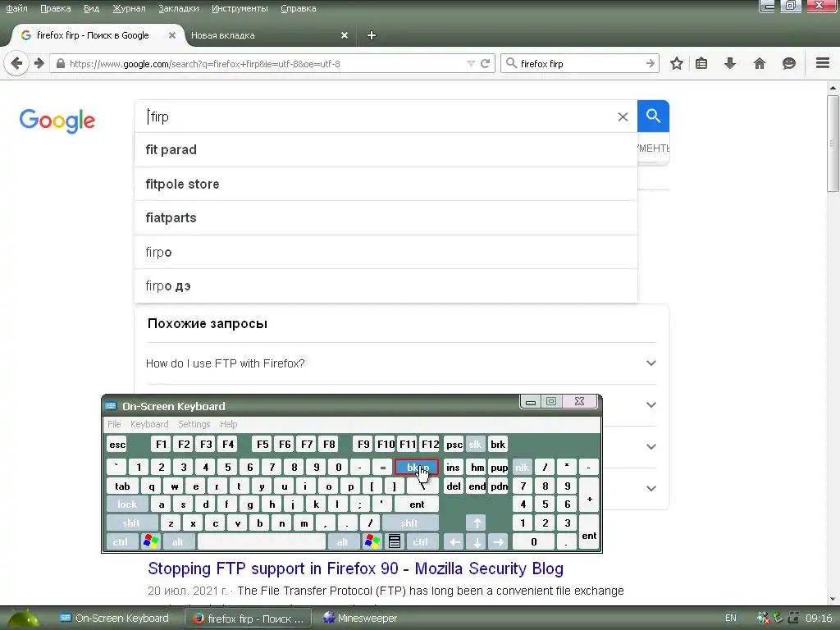Click the tab key on On-Screen Keyboard
The width and height of the screenshot is (840, 630).
123,486
